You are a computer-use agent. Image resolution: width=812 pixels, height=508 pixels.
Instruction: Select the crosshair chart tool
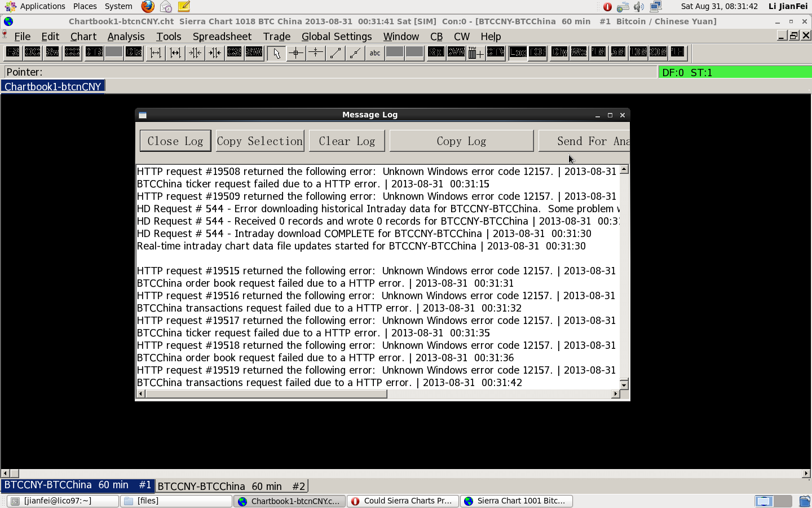(296, 53)
